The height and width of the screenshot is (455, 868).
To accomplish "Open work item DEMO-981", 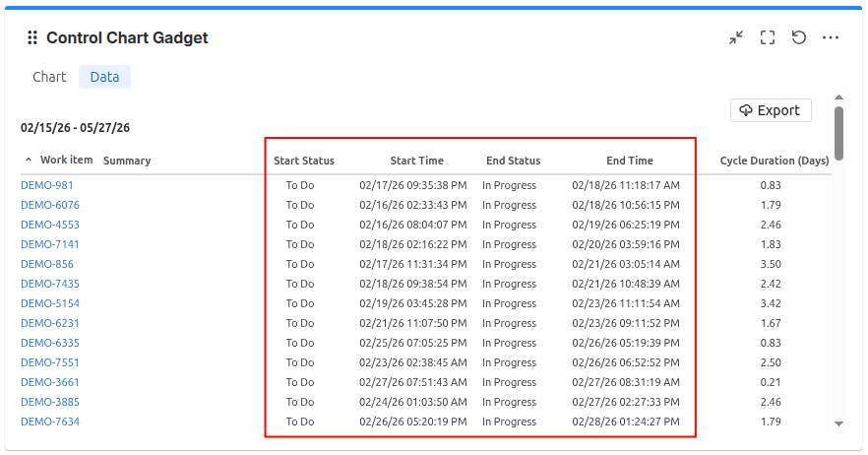I will coord(47,185).
